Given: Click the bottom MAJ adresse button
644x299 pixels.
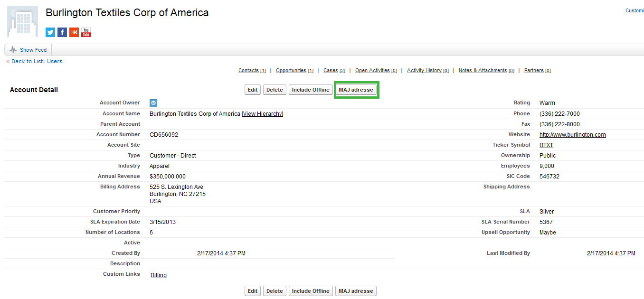Looking at the screenshot, I should [356, 291].
